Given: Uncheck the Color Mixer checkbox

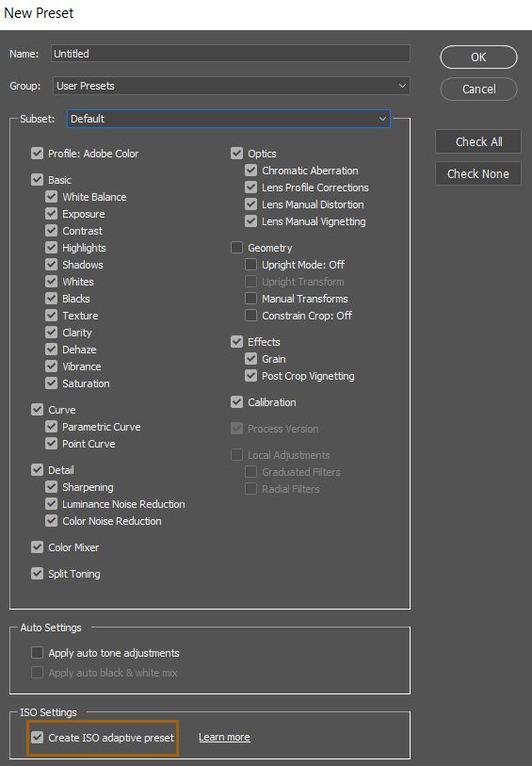Looking at the screenshot, I should [37, 547].
